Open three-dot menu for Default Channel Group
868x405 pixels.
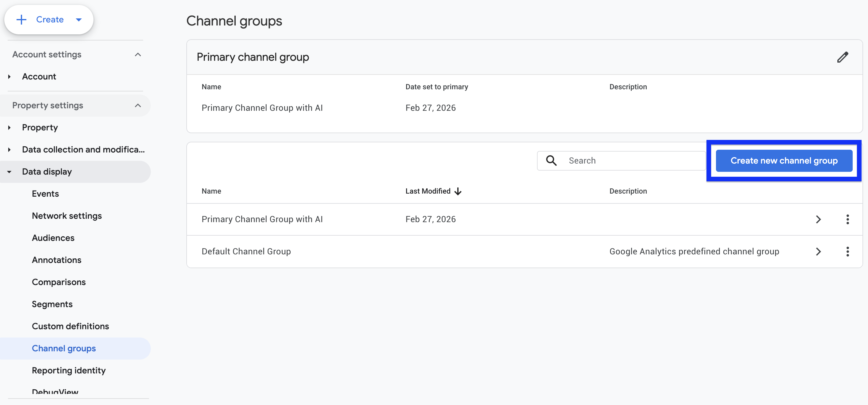(x=847, y=252)
